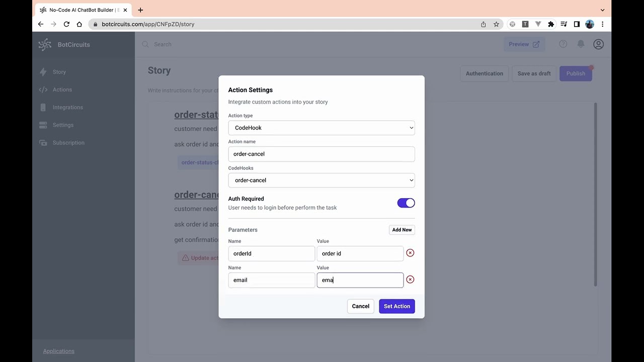
Task: Open the browser extensions puzzle icon
Action: 551,24
